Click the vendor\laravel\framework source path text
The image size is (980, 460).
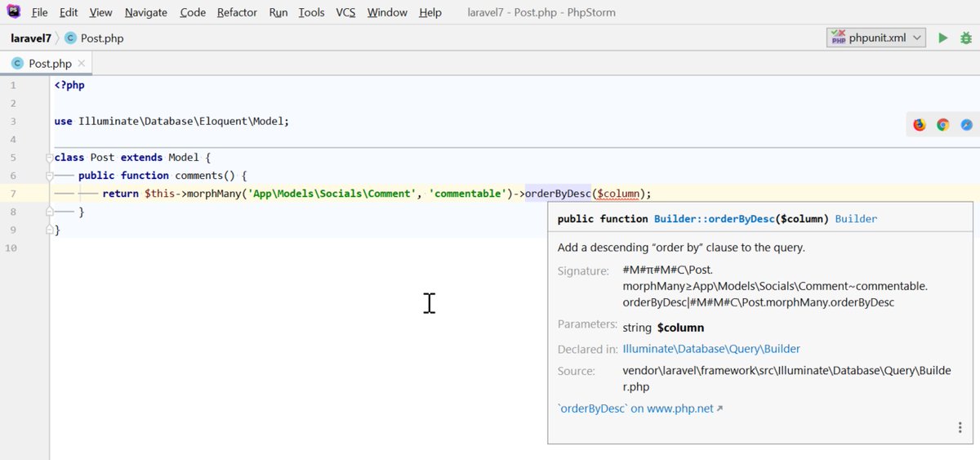tap(786, 378)
